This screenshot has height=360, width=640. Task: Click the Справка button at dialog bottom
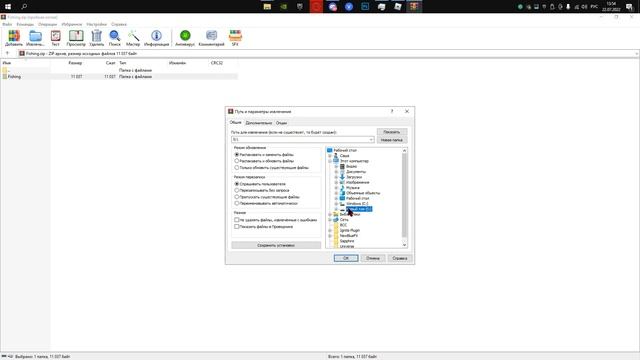pyautogui.click(x=400, y=258)
